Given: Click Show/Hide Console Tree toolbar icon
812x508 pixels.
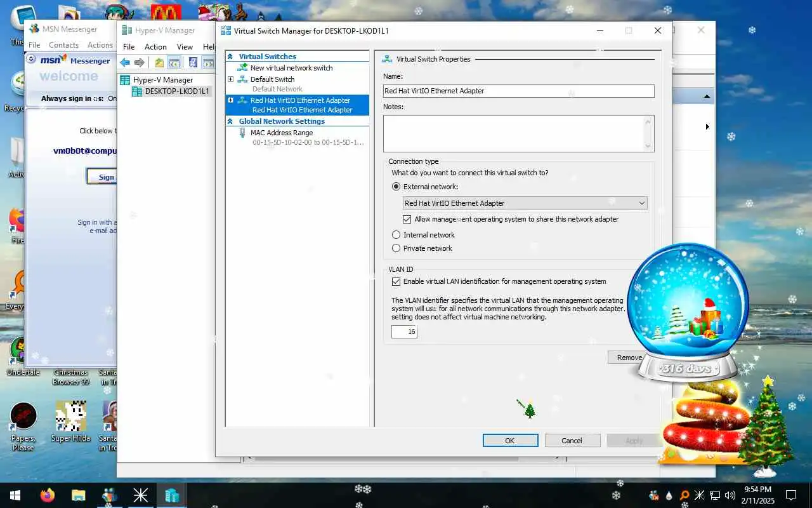Looking at the screenshot, I should [x=174, y=62].
